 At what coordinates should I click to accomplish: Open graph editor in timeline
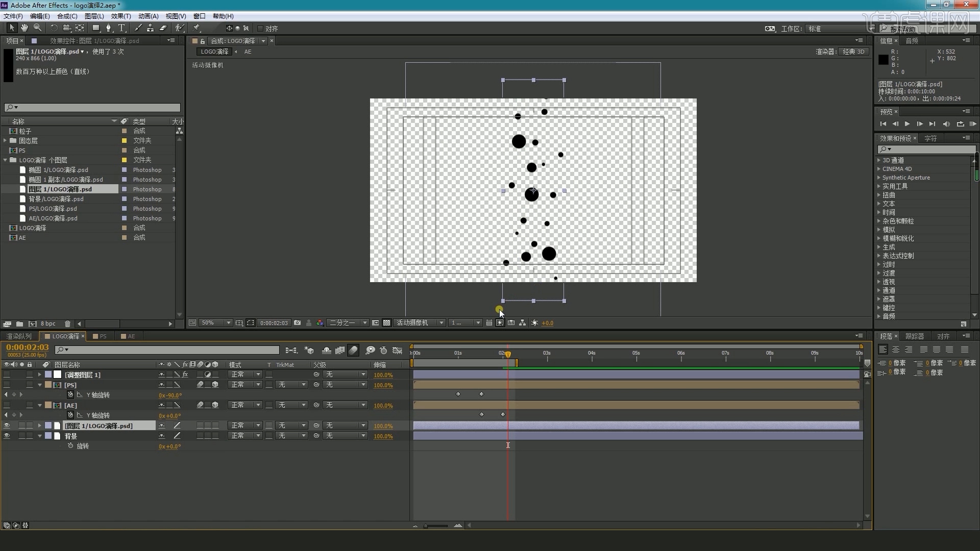398,350
